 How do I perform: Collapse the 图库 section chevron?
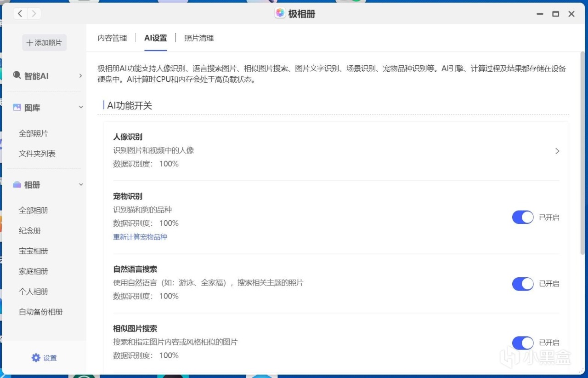(x=81, y=107)
